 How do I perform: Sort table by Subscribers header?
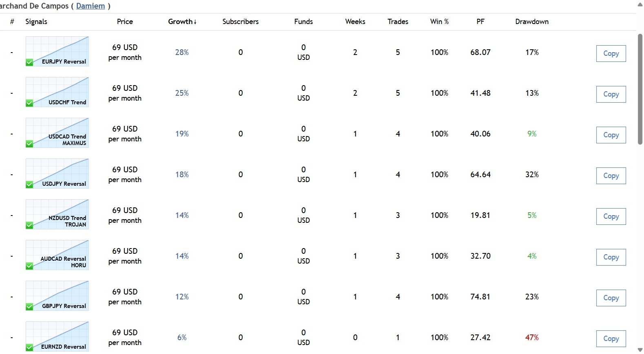click(240, 22)
